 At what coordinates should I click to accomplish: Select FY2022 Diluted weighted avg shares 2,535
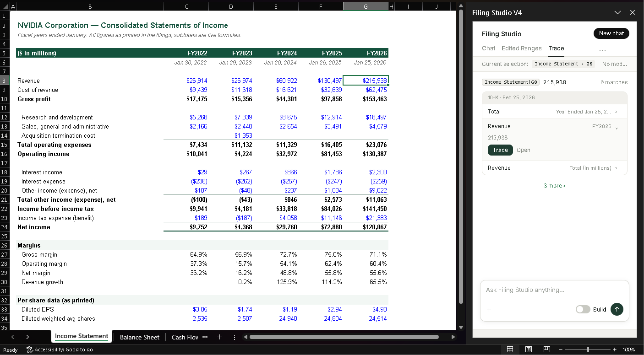coord(186,318)
